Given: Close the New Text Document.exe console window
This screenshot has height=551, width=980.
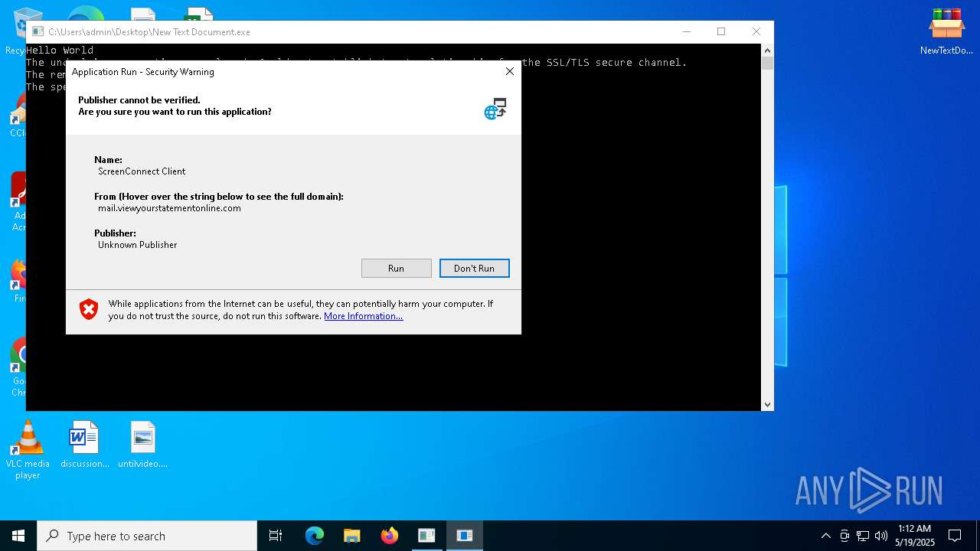Looking at the screenshot, I should pyautogui.click(x=756, y=31).
